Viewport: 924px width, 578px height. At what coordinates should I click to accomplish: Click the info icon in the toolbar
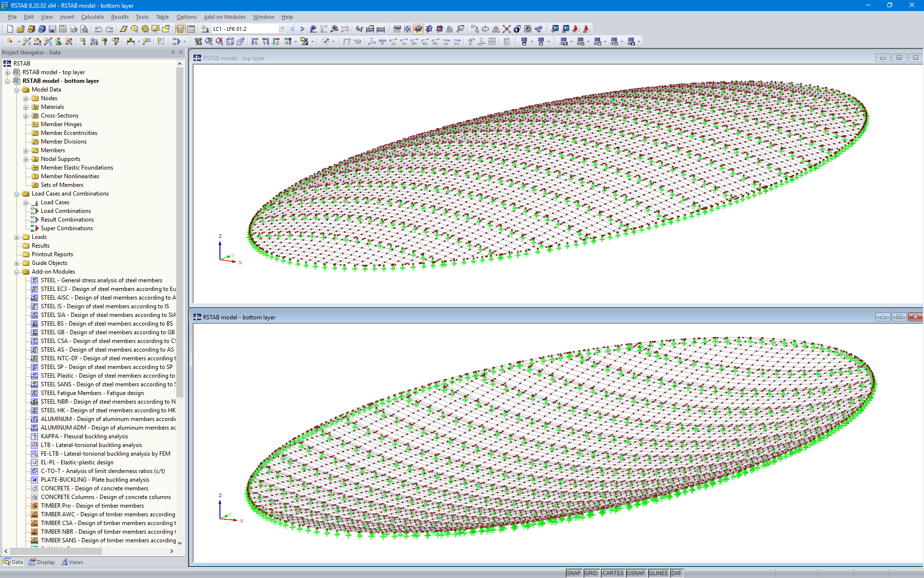click(517, 29)
